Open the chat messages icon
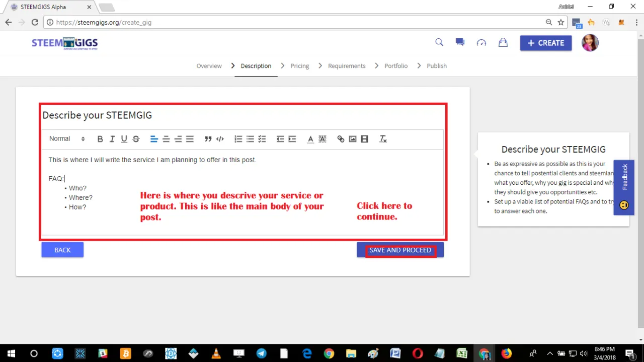The width and height of the screenshot is (644, 362). coord(460,42)
